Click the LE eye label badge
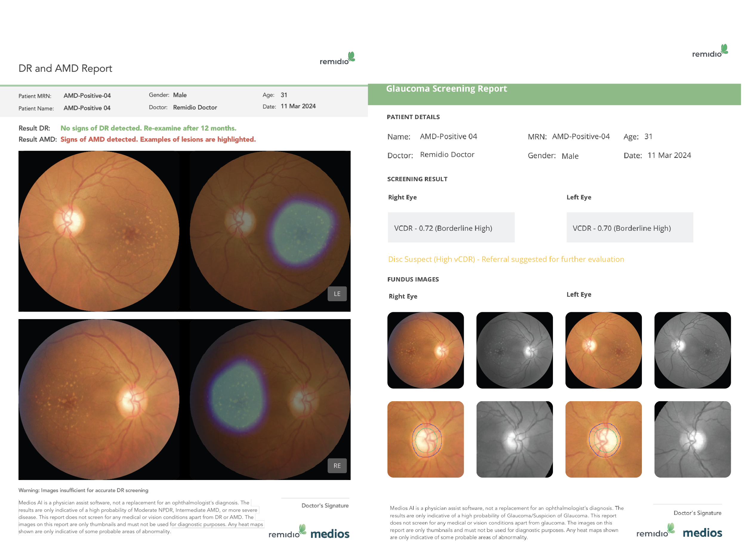Image resolution: width=746 pixels, height=560 pixels. tap(337, 294)
